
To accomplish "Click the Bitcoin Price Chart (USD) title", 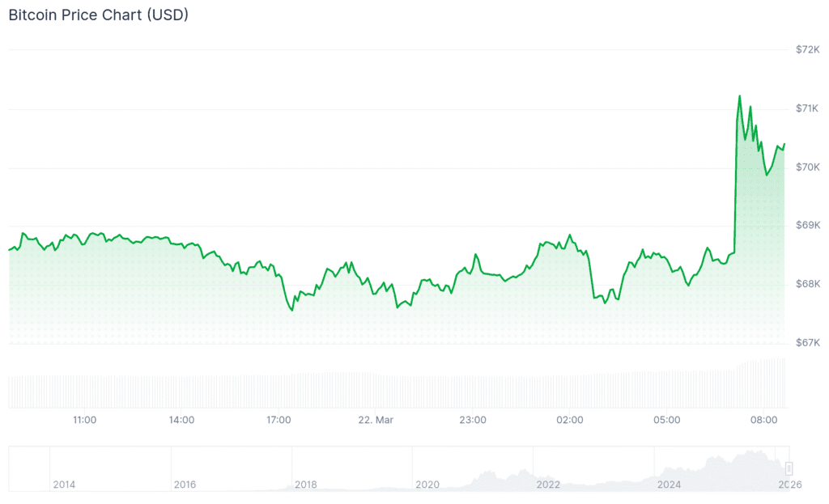I will coord(98,15).
